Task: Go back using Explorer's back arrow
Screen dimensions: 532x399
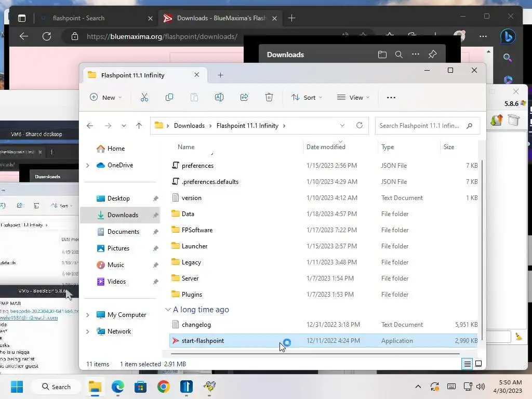Action: (90, 126)
